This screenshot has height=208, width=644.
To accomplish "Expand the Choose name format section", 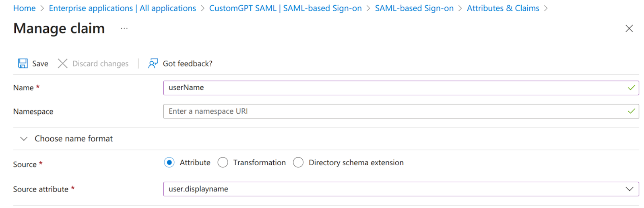I will 24,139.
